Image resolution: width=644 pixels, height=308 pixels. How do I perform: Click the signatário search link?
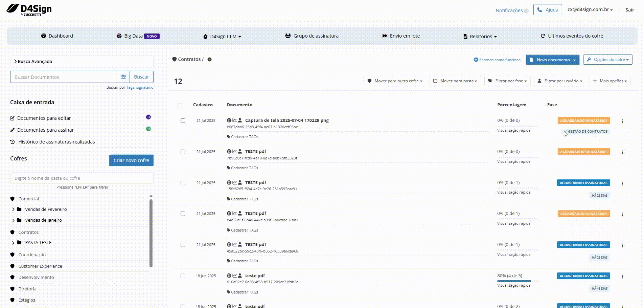[x=145, y=87]
